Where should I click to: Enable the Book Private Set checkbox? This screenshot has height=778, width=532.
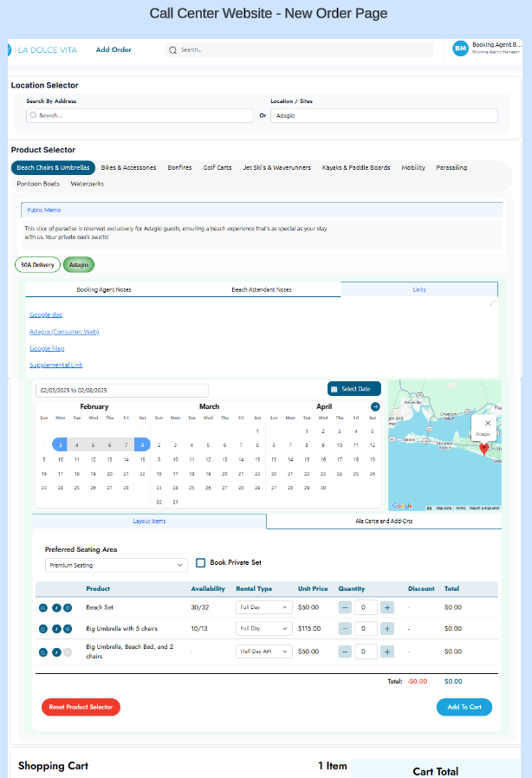201,562
